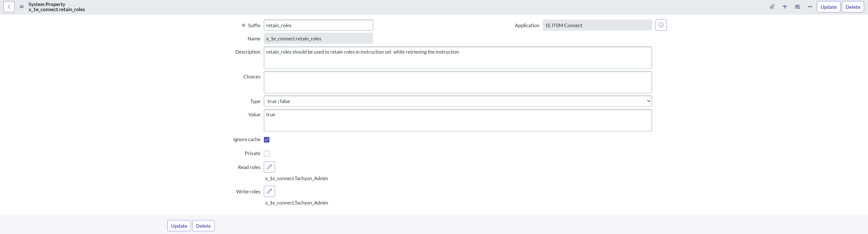Click Delete button in header

[x=852, y=7]
